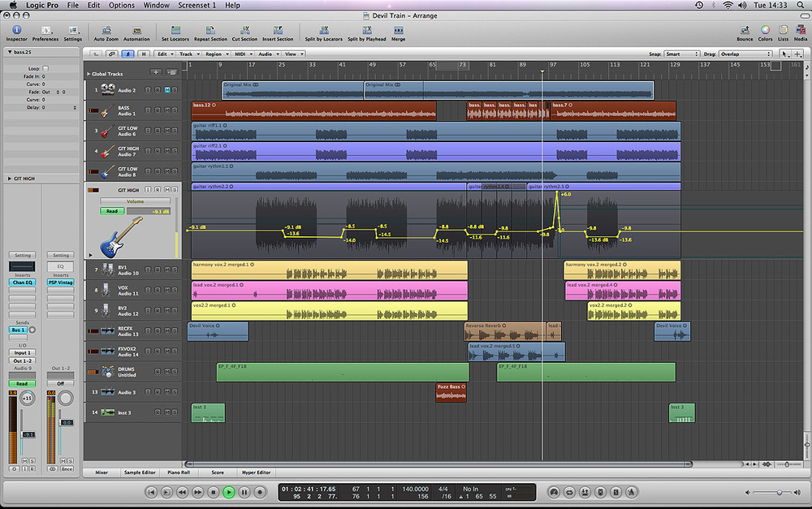Click the PSP Vintag insert slot
812x509 pixels.
pos(61,283)
